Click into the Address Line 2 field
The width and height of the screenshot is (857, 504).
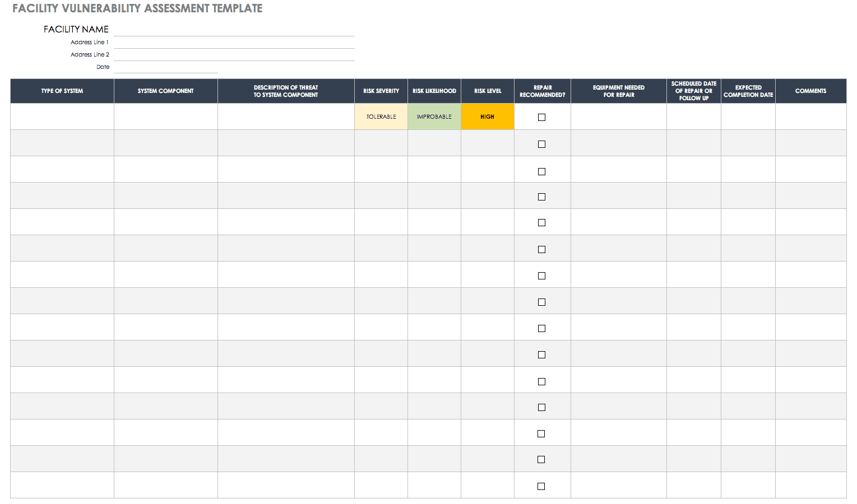pos(234,55)
